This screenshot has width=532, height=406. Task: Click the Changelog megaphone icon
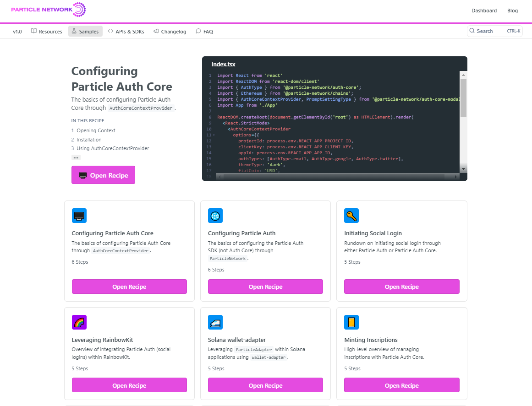(x=156, y=31)
